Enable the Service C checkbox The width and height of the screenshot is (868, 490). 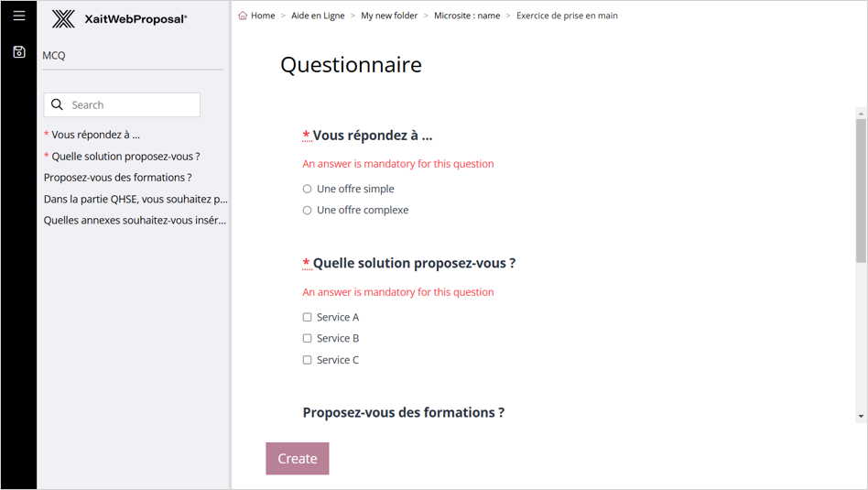coord(308,360)
